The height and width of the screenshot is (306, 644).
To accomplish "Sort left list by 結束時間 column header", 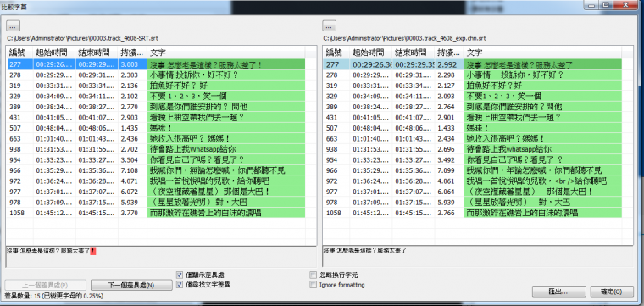I will 97,53.
